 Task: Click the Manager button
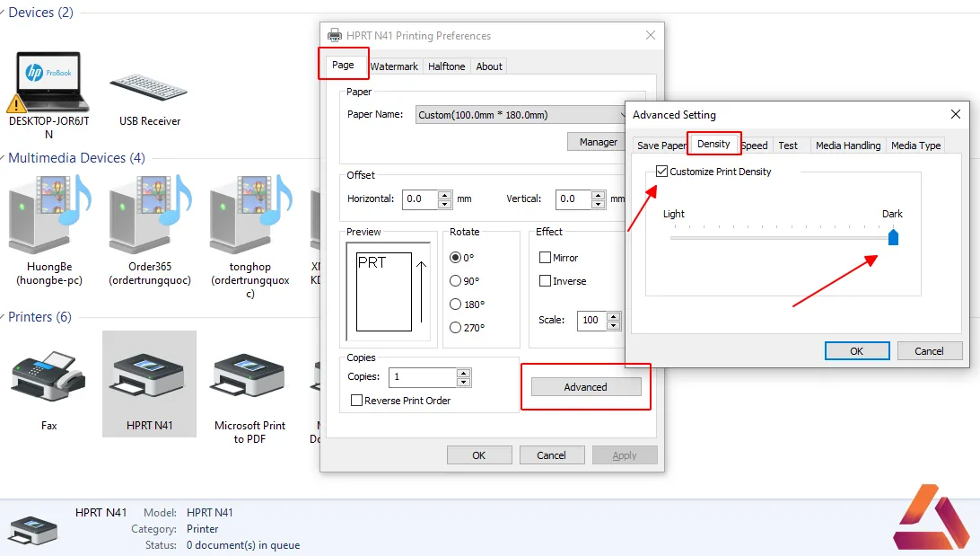coord(598,142)
